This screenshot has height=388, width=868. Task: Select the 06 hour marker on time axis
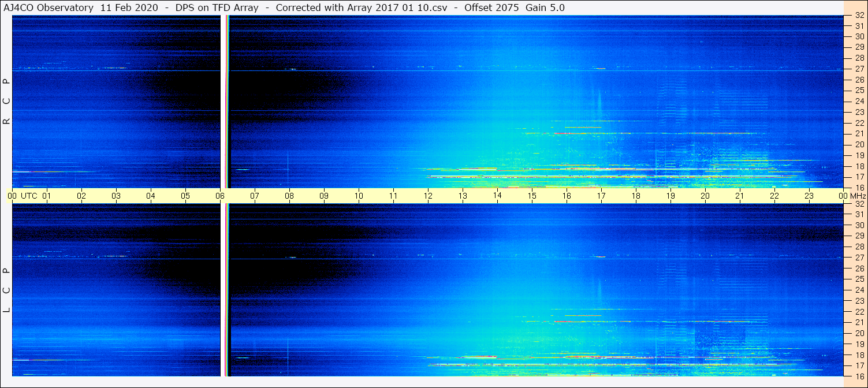(220, 196)
